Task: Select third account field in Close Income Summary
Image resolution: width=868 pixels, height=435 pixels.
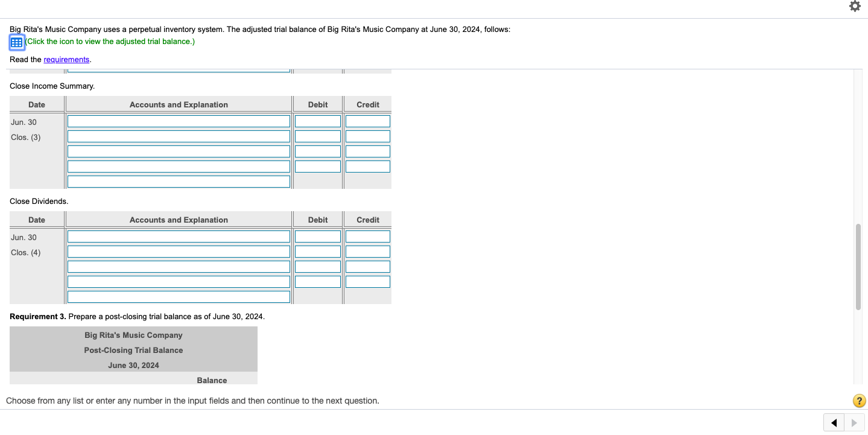Action: click(x=179, y=151)
